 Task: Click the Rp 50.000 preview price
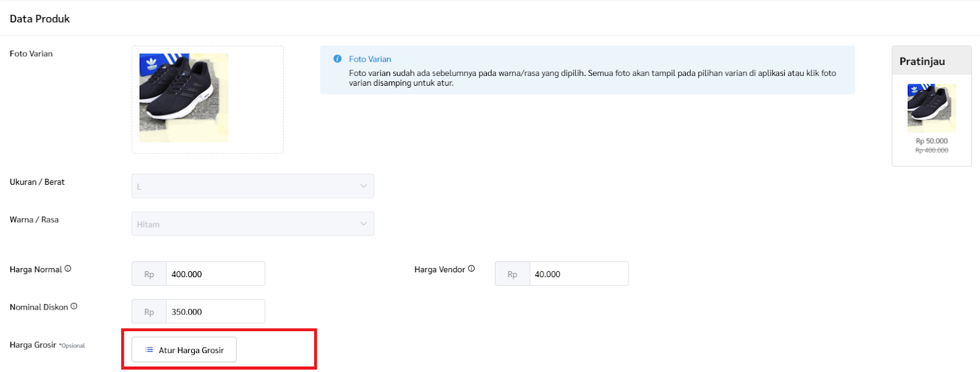[x=932, y=141]
